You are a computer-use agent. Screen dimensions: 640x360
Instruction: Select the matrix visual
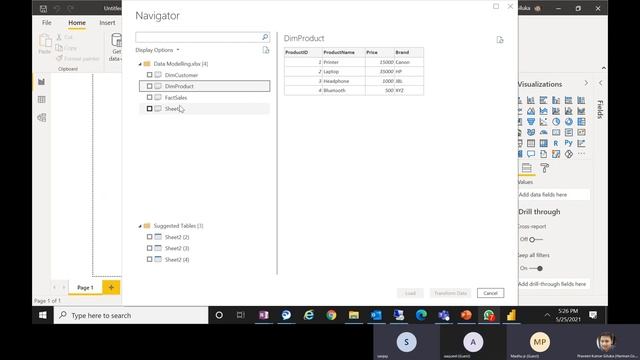click(x=543, y=143)
